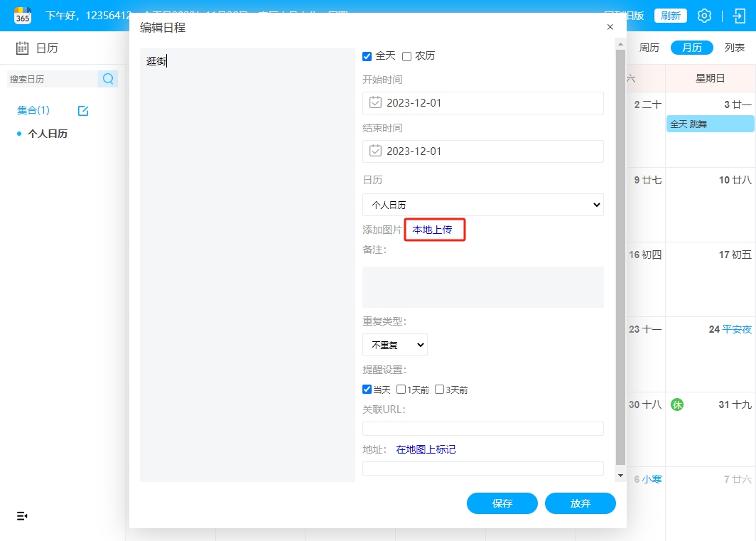This screenshot has height=541, width=756.
Task: Click 在地图上标记 link
Action: coord(426,449)
